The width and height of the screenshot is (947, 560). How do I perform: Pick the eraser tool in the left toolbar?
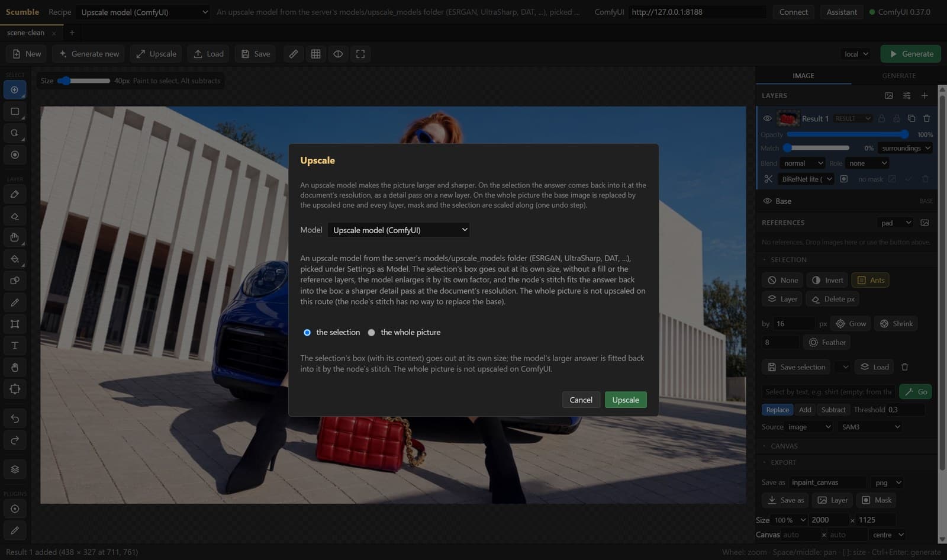click(x=15, y=216)
